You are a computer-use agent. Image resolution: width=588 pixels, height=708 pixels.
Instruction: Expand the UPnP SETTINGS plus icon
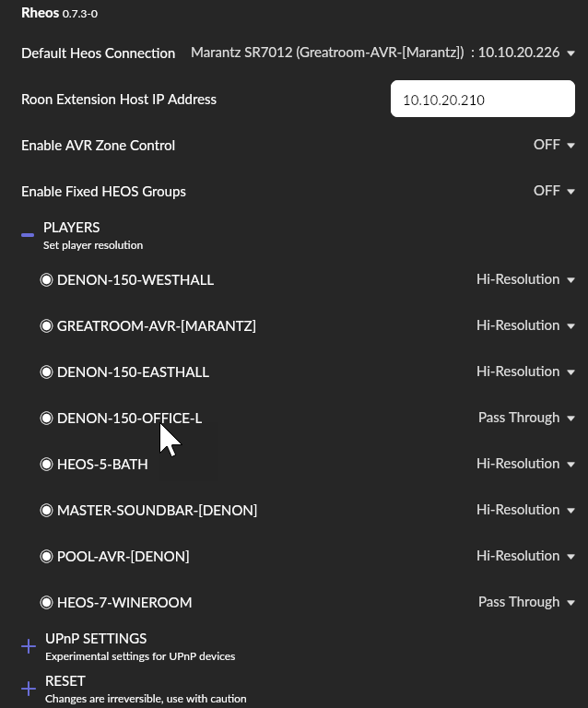(29, 646)
